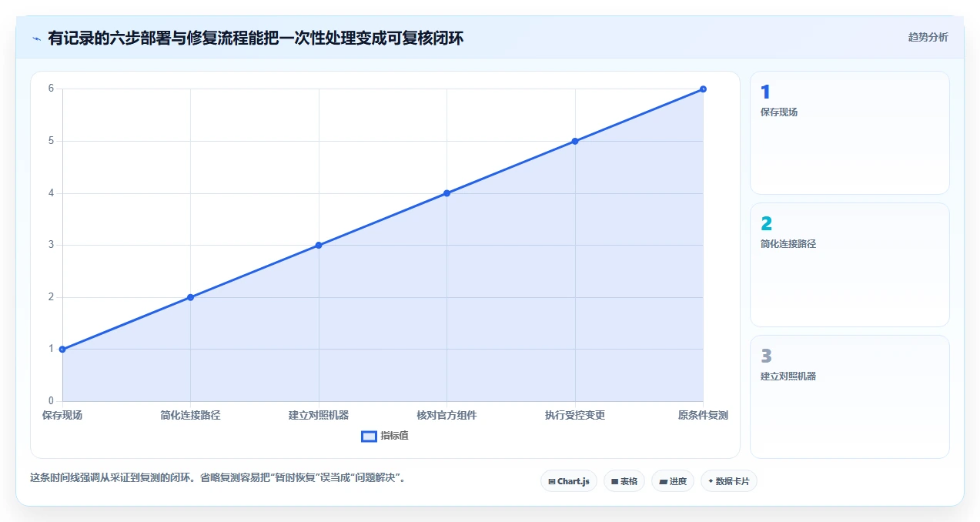Click the y-axis value 0

click(x=51, y=401)
